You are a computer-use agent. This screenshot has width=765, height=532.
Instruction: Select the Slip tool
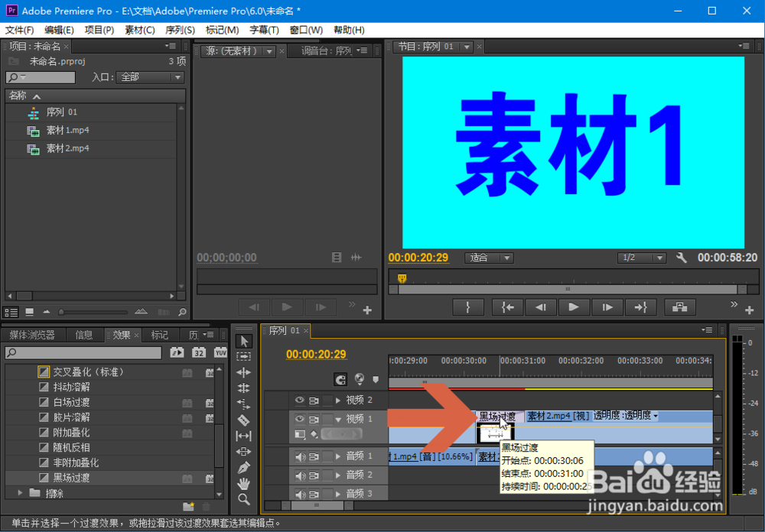pos(244,436)
